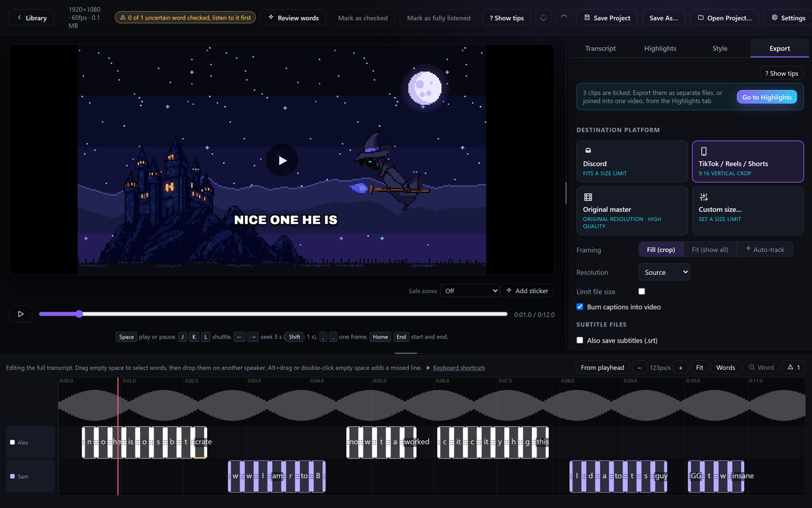Click the audio waveform near 0:04.0
812x508 pixels.
tap(309, 405)
